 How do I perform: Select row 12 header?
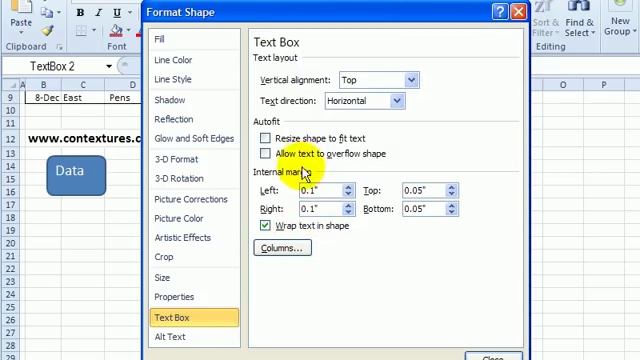point(10,139)
